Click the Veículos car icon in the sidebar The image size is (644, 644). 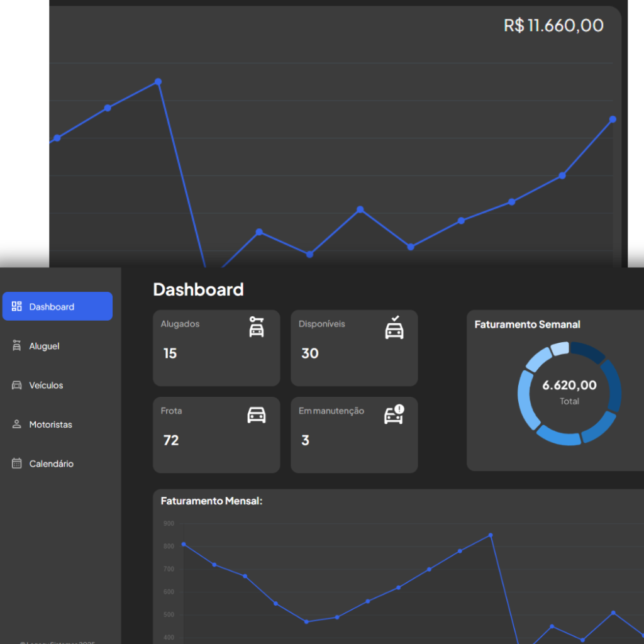coord(16,386)
